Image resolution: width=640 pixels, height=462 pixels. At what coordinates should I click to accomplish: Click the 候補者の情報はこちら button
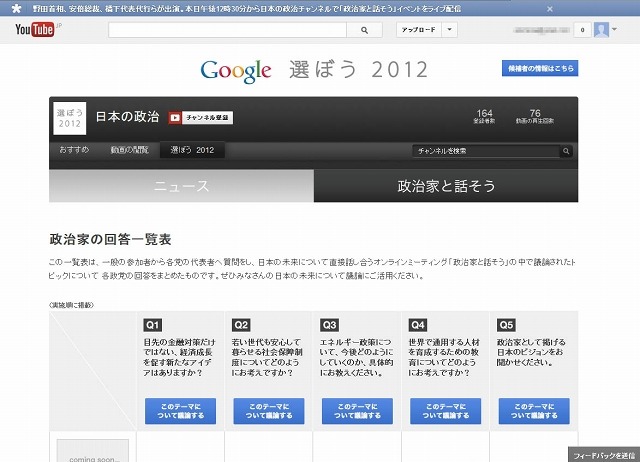point(540,68)
